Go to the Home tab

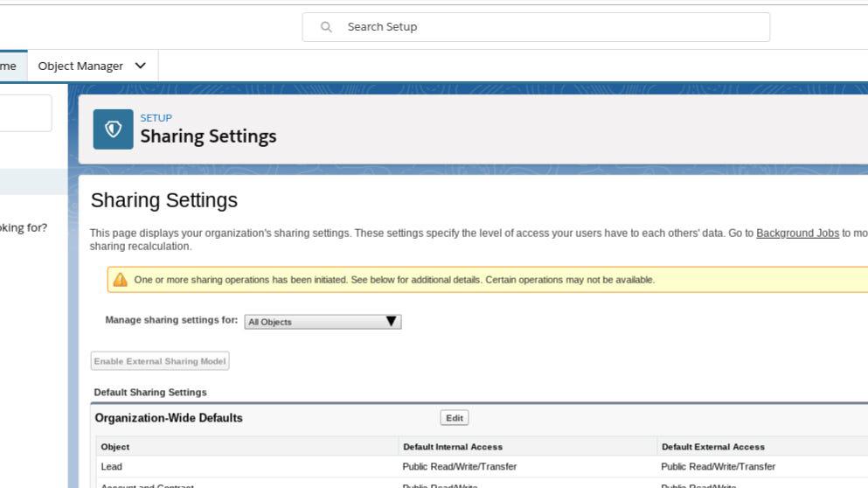(9, 66)
